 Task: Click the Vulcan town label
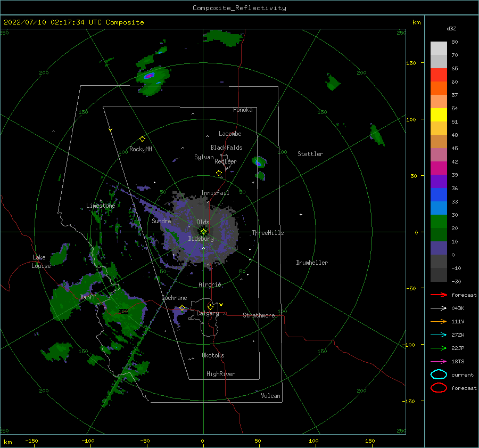tap(270, 396)
